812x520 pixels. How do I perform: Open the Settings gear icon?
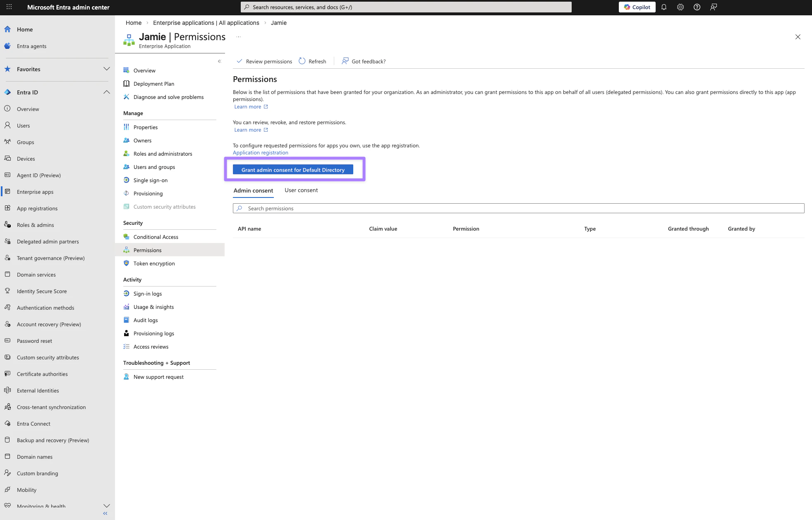click(680, 7)
